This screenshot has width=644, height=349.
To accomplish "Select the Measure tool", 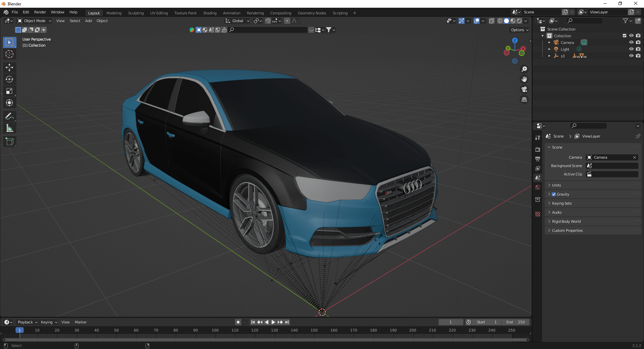I will coord(9,128).
